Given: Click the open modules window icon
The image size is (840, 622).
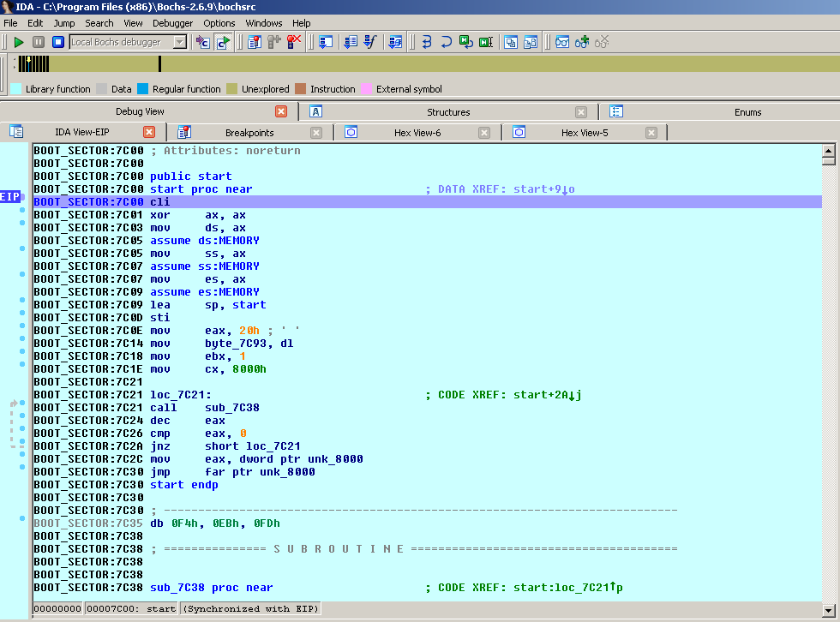Looking at the screenshot, I should tap(531, 42).
